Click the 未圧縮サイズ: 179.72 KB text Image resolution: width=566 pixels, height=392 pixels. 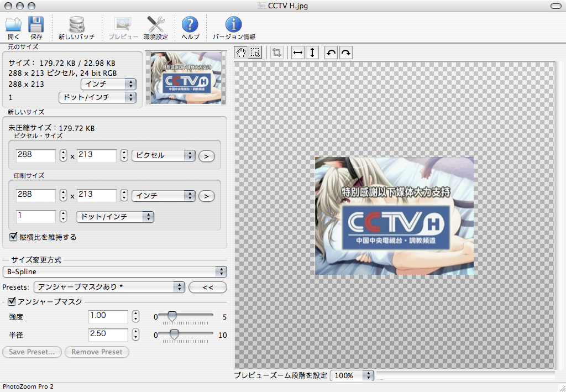tap(51, 128)
